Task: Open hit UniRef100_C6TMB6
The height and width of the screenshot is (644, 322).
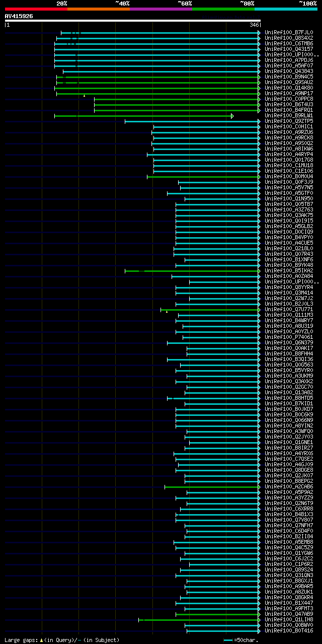Action: pos(289,43)
